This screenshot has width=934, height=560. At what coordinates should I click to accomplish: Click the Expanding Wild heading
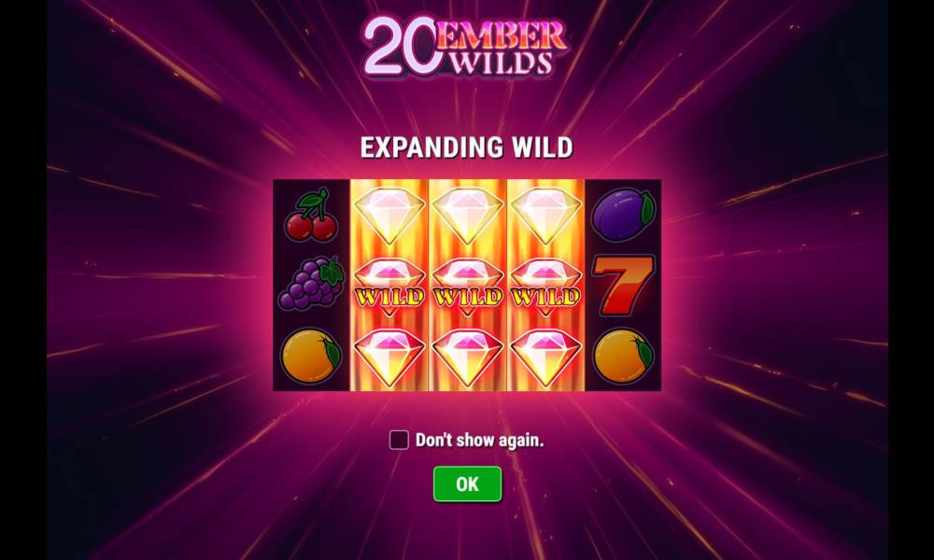[466, 147]
